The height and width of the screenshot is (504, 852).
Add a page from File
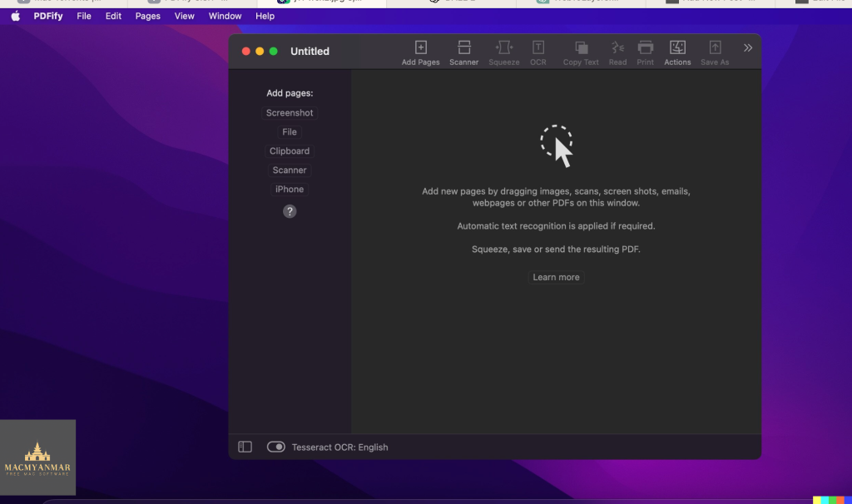coord(290,132)
